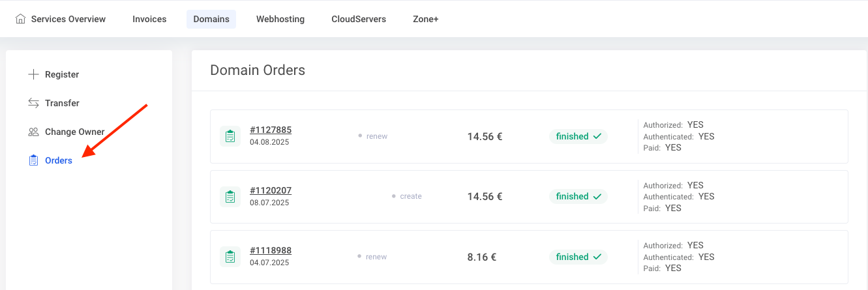
Task: Go to the CloudServers tab
Action: (359, 19)
